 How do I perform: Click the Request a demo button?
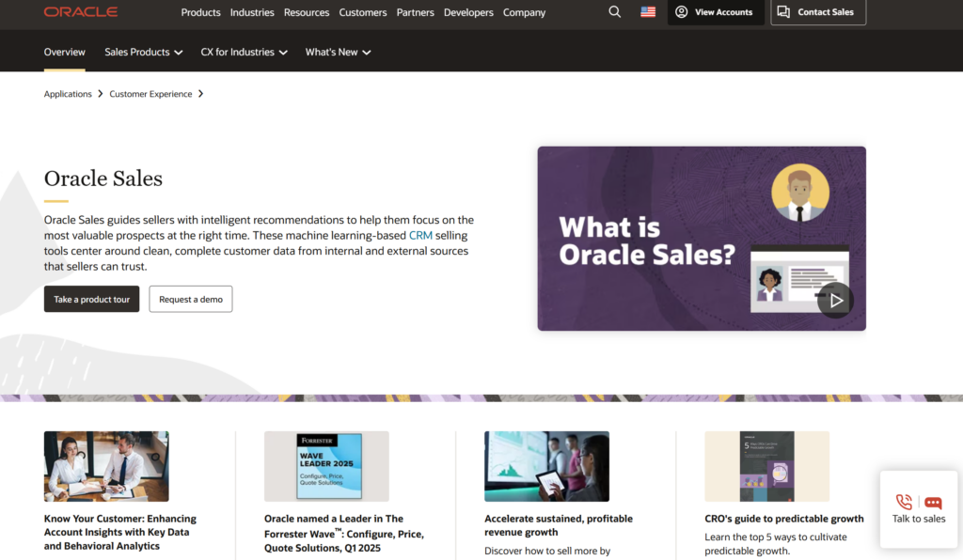191,300
